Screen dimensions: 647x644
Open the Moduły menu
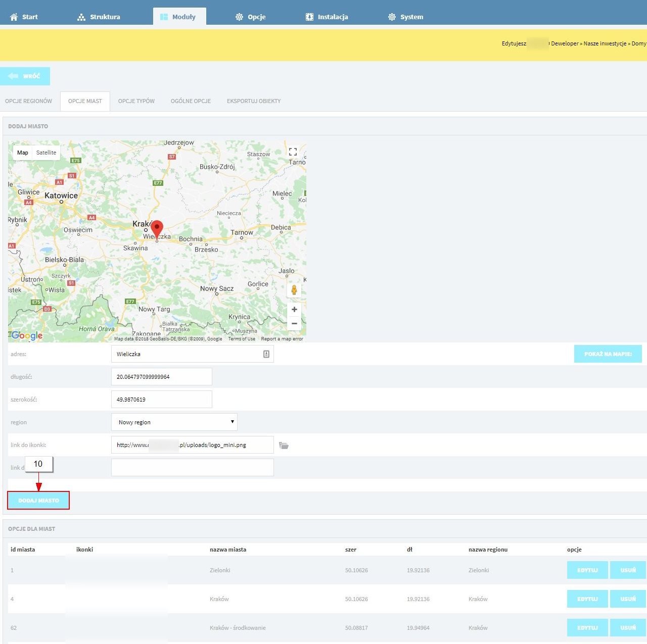pos(179,17)
